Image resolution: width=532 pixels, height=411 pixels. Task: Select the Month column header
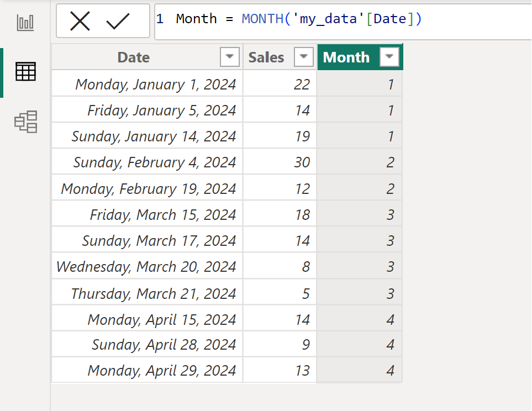[x=346, y=57]
